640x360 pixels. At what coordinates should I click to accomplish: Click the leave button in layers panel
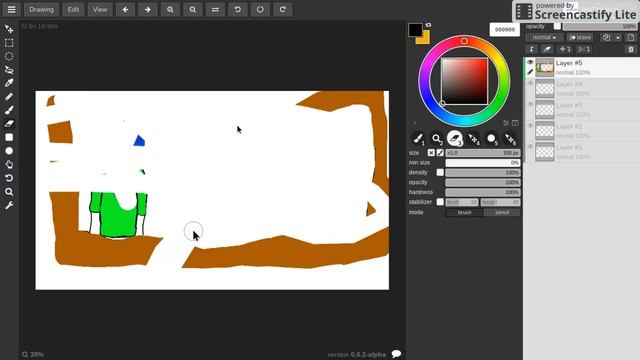pyautogui.click(x=580, y=38)
